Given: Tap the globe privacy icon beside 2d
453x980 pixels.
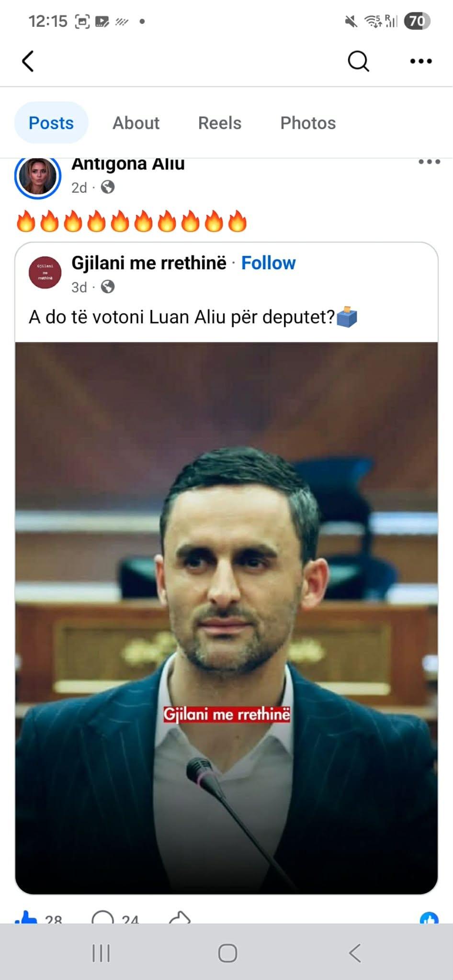Looking at the screenshot, I should pyautogui.click(x=108, y=187).
